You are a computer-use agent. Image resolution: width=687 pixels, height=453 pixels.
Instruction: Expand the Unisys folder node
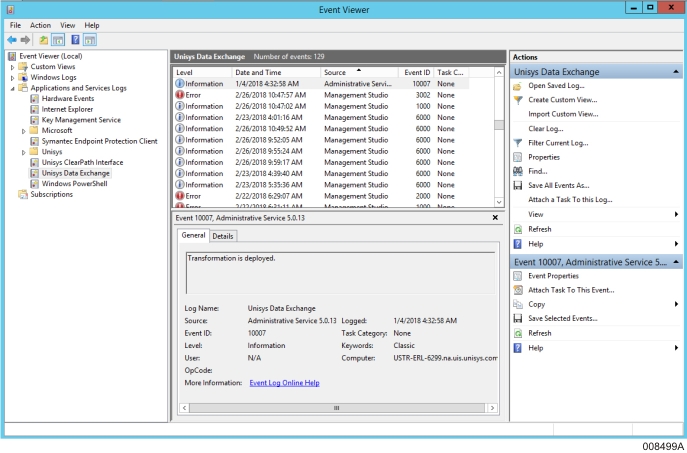point(24,152)
